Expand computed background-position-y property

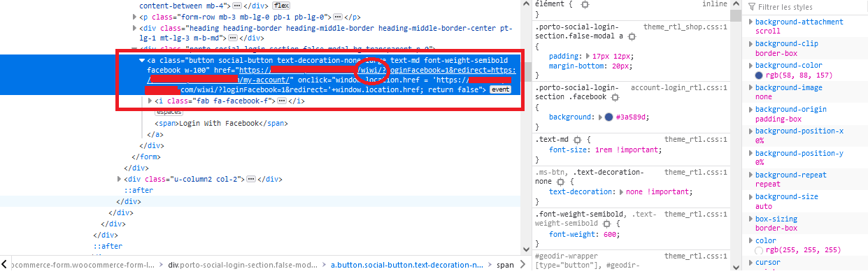click(x=750, y=154)
